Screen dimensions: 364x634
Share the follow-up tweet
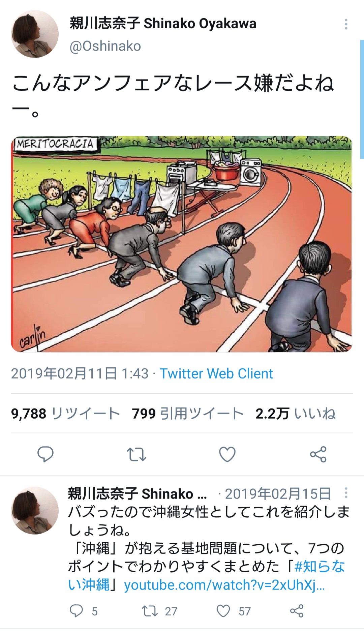(297, 611)
